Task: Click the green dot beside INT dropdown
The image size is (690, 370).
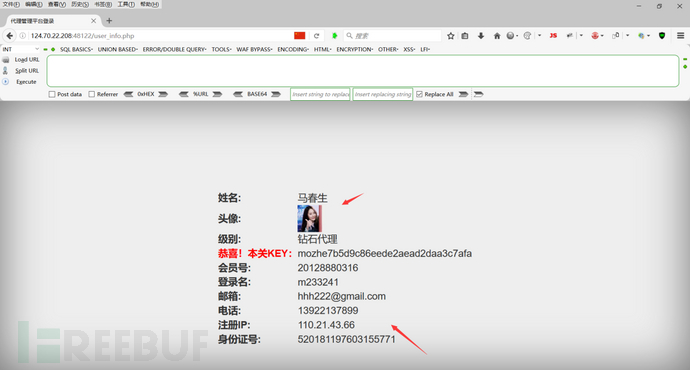Action: click(53, 49)
